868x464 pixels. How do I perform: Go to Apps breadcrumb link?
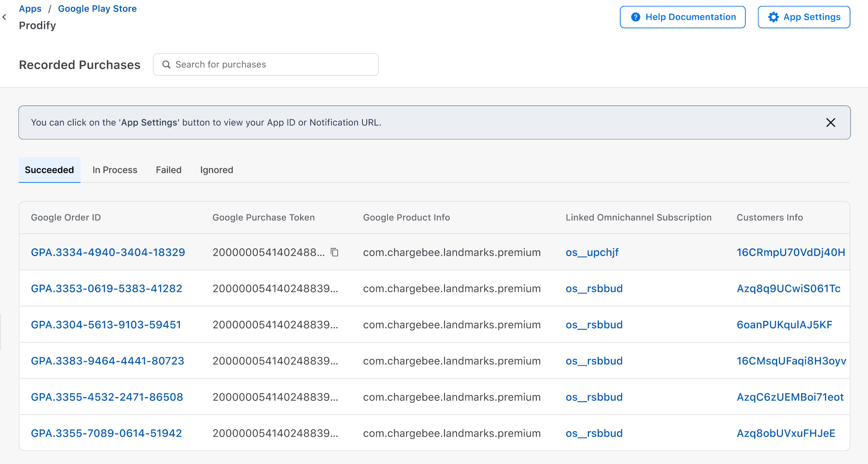(x=30, y=9)
